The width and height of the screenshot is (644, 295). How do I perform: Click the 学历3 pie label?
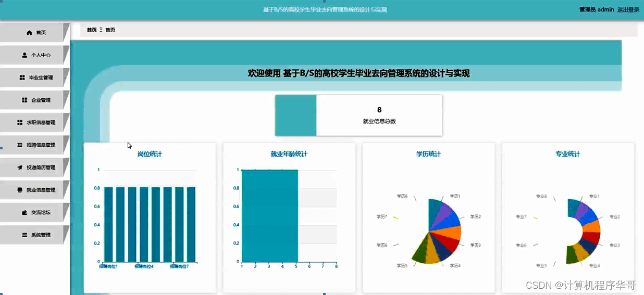tap(475, 245)
